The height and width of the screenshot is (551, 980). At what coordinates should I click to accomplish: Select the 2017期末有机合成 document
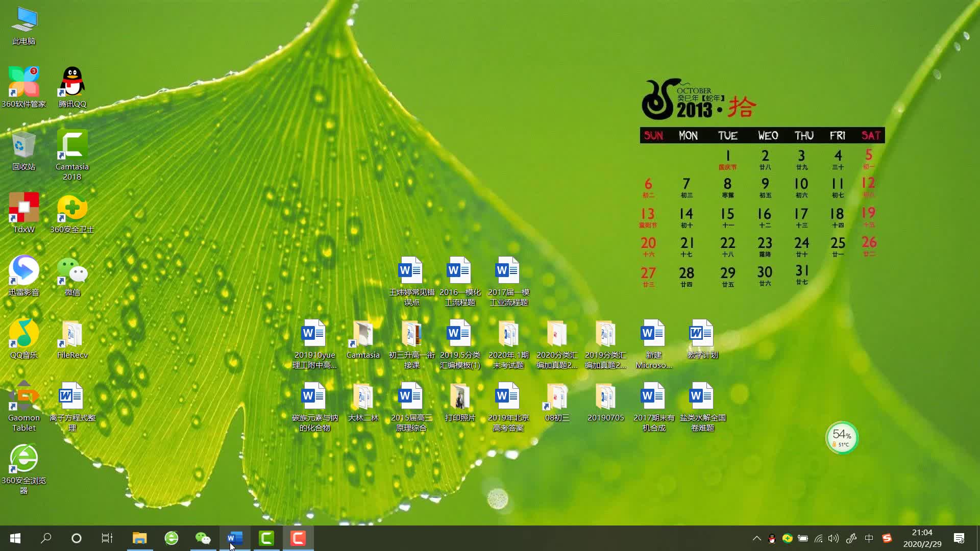click(x=654, y=407)
